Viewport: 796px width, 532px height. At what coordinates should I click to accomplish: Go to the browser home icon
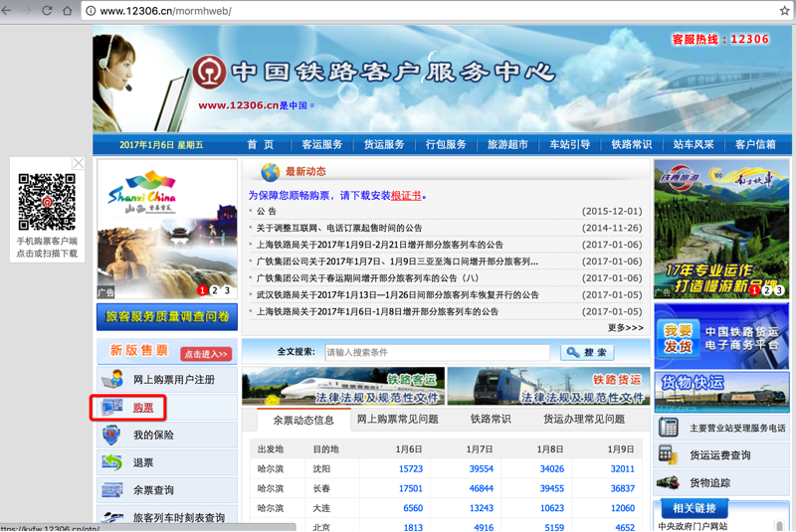coord(67,11)
